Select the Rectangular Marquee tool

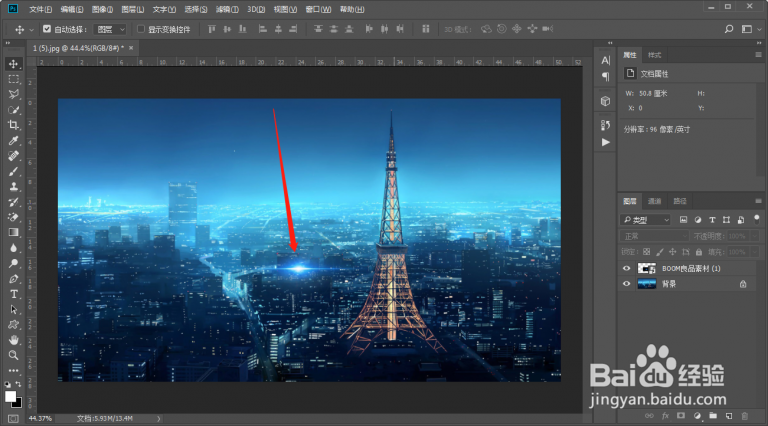click(x=13, y=79)
